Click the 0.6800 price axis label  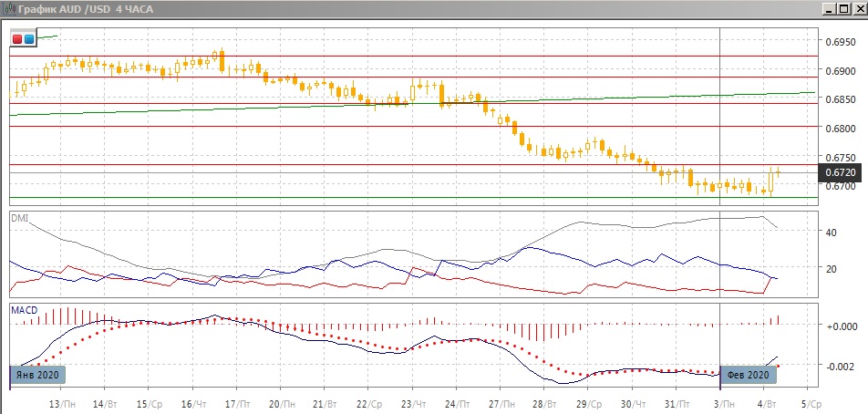coord(841,129)
